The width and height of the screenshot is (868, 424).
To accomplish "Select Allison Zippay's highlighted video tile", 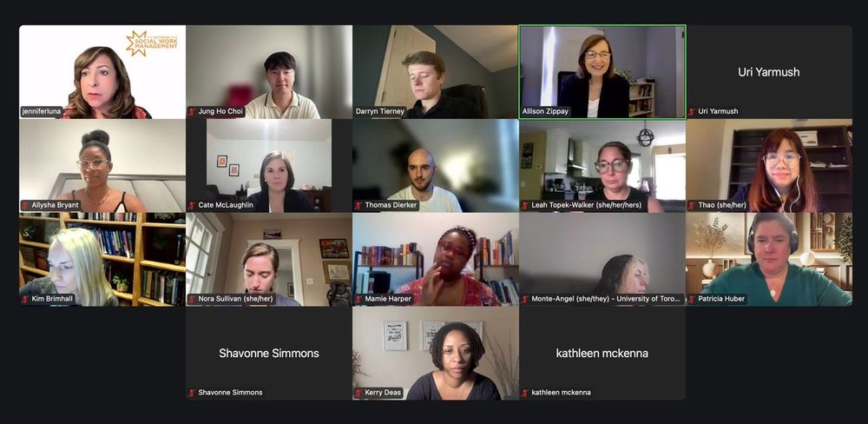I will click(x=602, y=71).
